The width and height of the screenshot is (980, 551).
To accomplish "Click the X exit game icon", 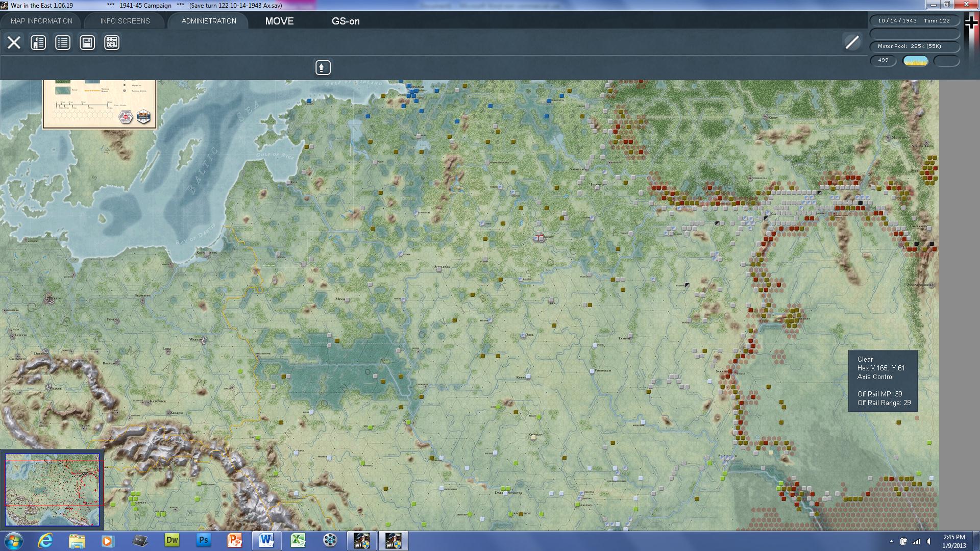I will (14, 42).
